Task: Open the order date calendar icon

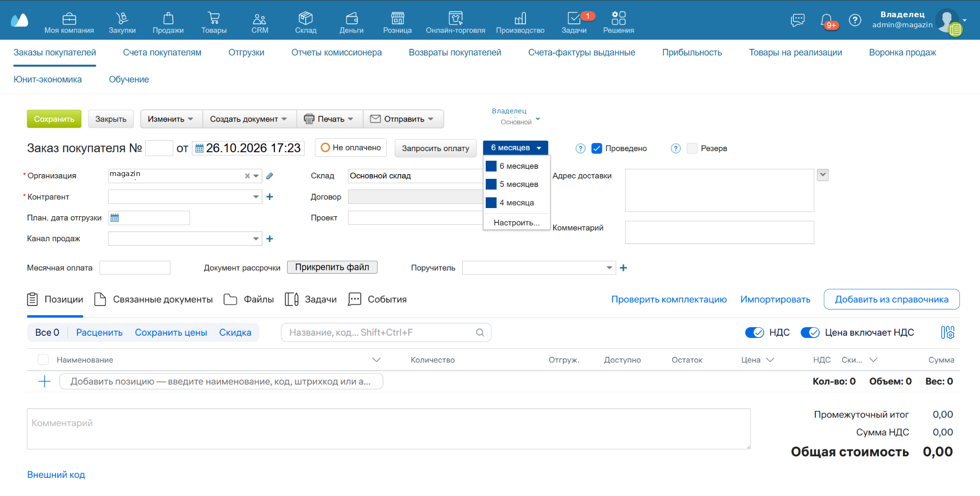Action: tap(200, 148)
